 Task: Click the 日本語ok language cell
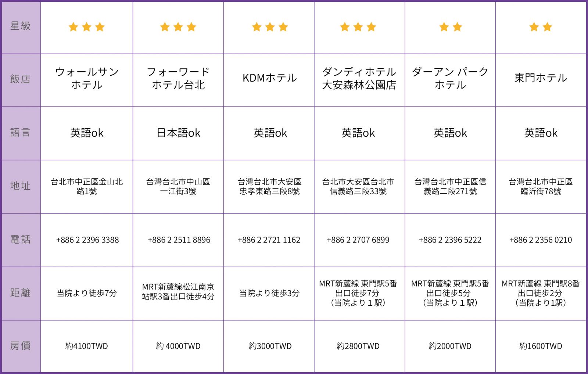[x=178, y=133]
